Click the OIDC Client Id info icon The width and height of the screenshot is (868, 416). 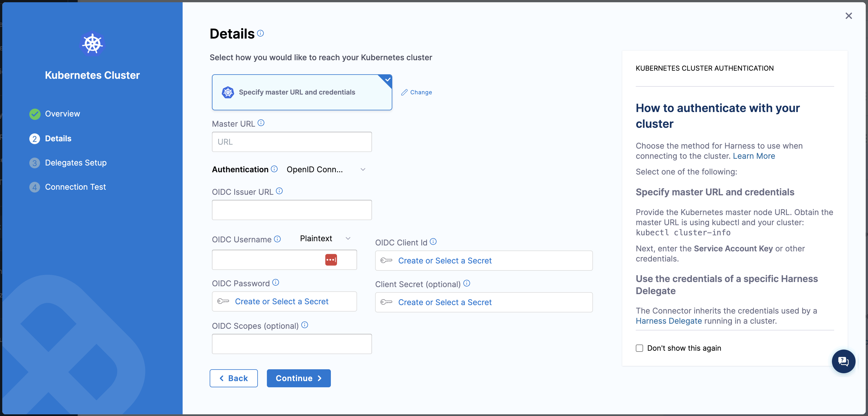(433, 242)
